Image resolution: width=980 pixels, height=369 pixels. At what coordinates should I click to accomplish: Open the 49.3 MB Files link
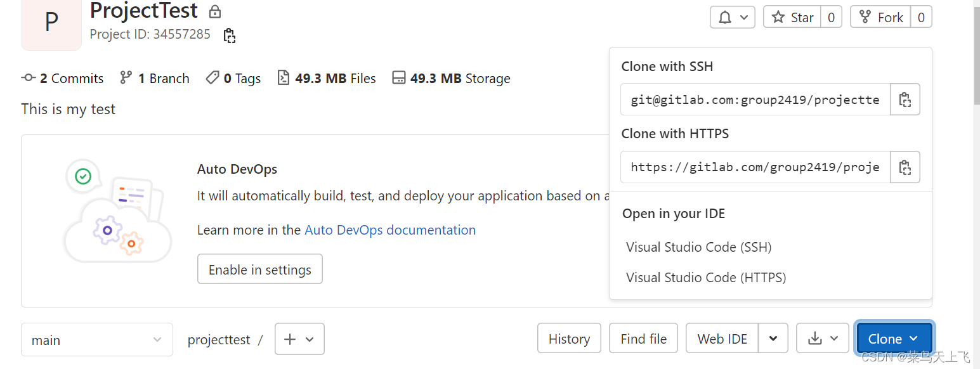click(x=327, y=79)
